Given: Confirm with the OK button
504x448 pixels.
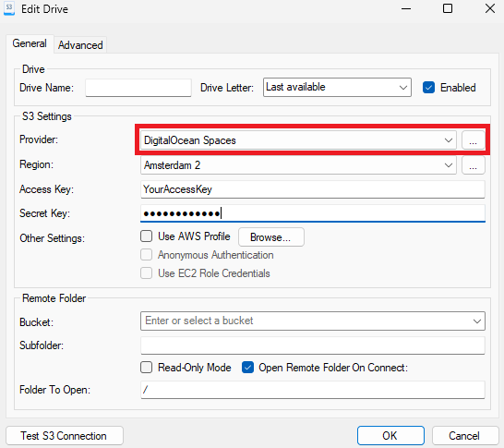Looking at the screenshot, I should tap(390, 436).
